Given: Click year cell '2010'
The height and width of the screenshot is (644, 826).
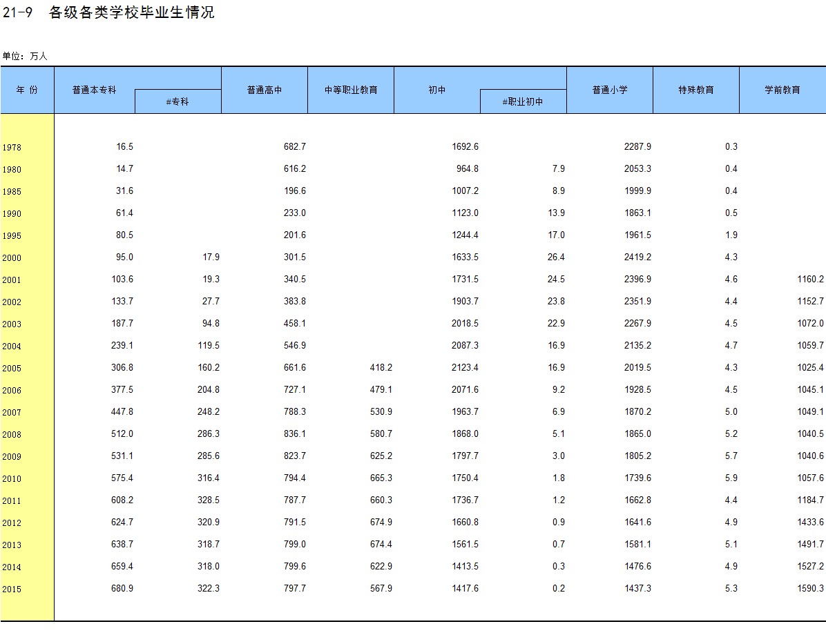Looking at the screenshot, I should tap(12, 479).
